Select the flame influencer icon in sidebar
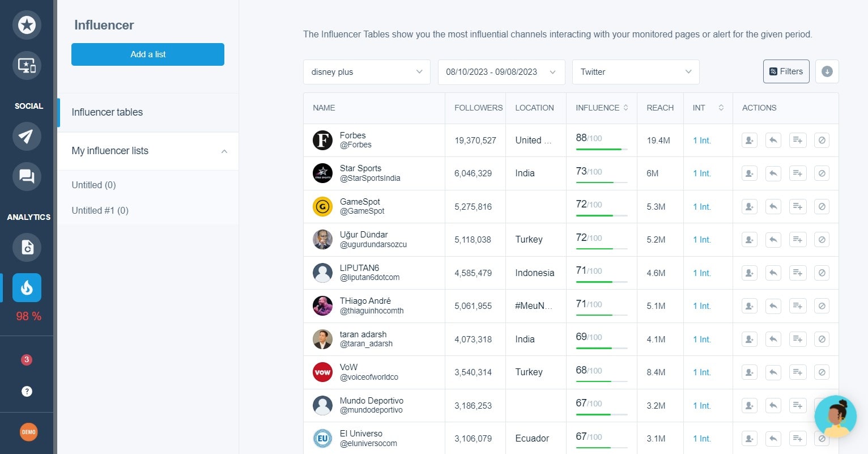 pos(27,287)
